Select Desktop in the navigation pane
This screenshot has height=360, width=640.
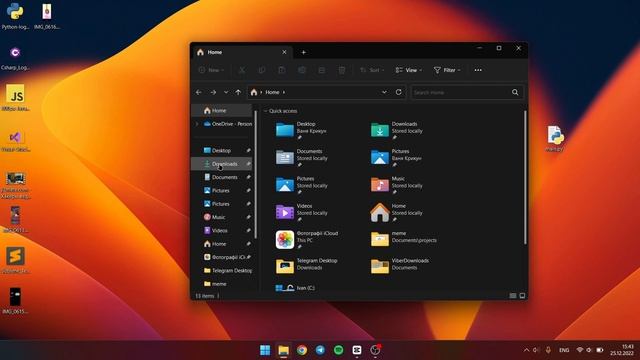[x=222, y=151]
